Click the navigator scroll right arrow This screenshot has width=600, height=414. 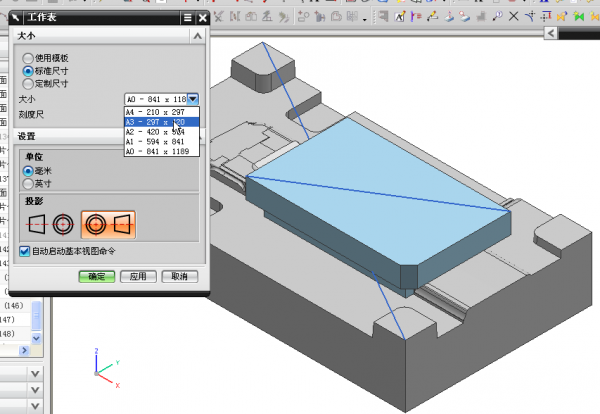coord(24,350)
